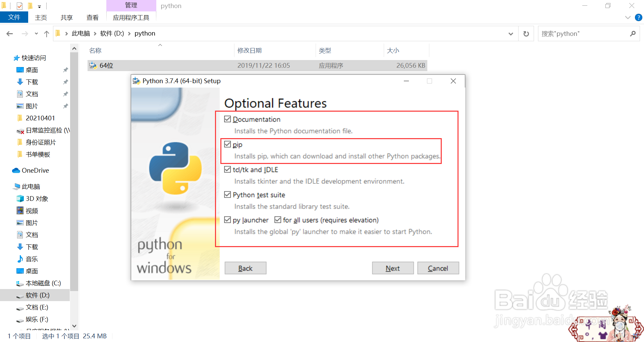644x342 pixels.
Task: Open the 应用程序工具 ribbon tab
Action: tap(131, 17)
